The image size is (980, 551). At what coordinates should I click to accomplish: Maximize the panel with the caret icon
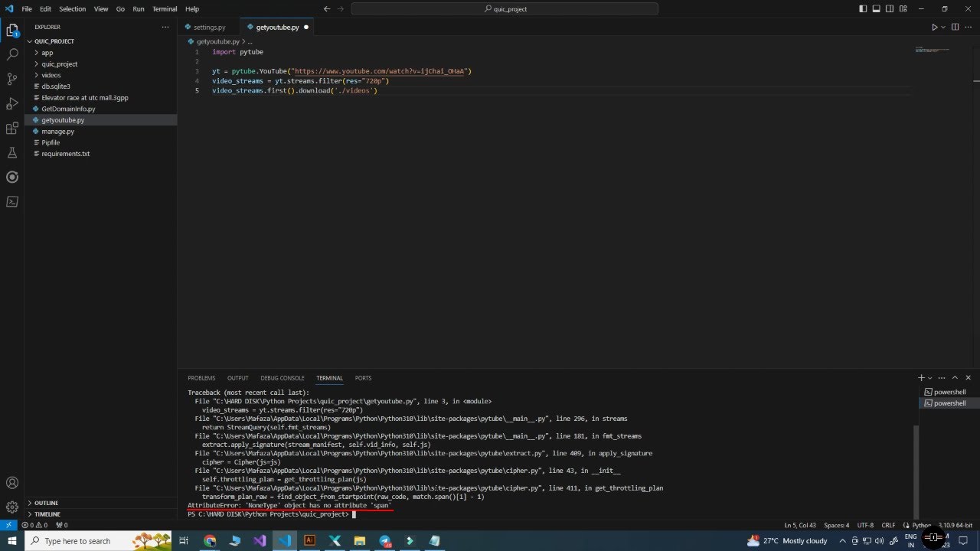955,378
